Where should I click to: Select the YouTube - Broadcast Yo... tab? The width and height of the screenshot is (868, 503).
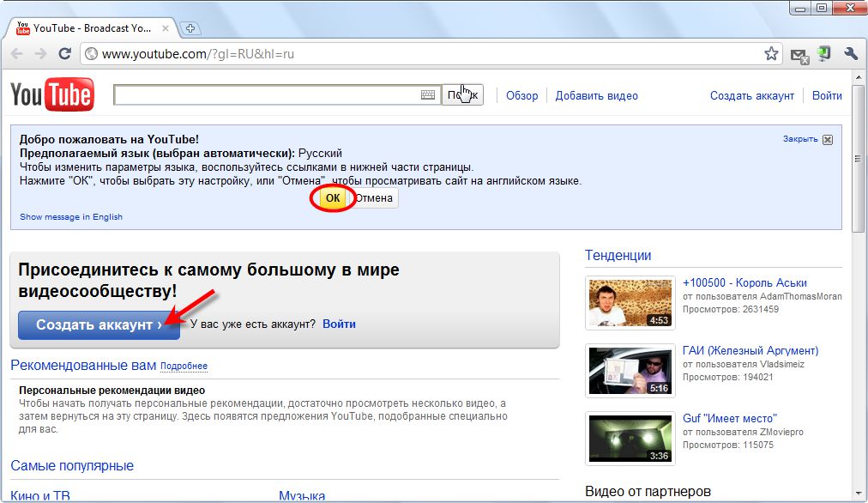[x=91, y=28]
